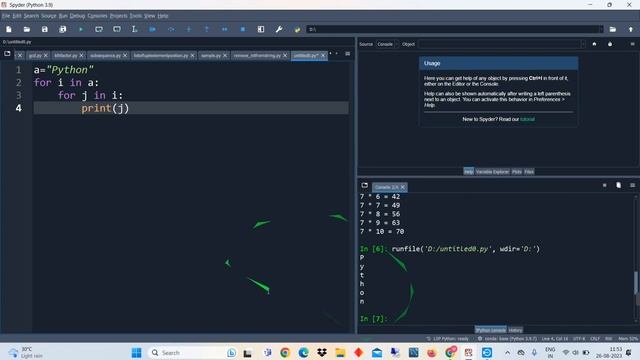The height and width of the screenshot is (360, 640).
Task: Close the untitled0.py editor tab
Action: click(x=323, y=56)
